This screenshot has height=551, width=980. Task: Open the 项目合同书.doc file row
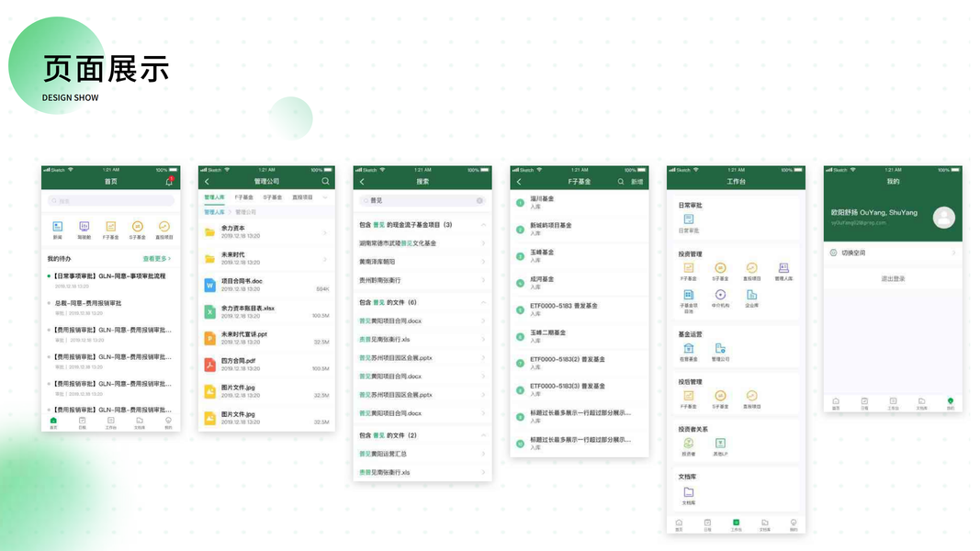(267, 285)
